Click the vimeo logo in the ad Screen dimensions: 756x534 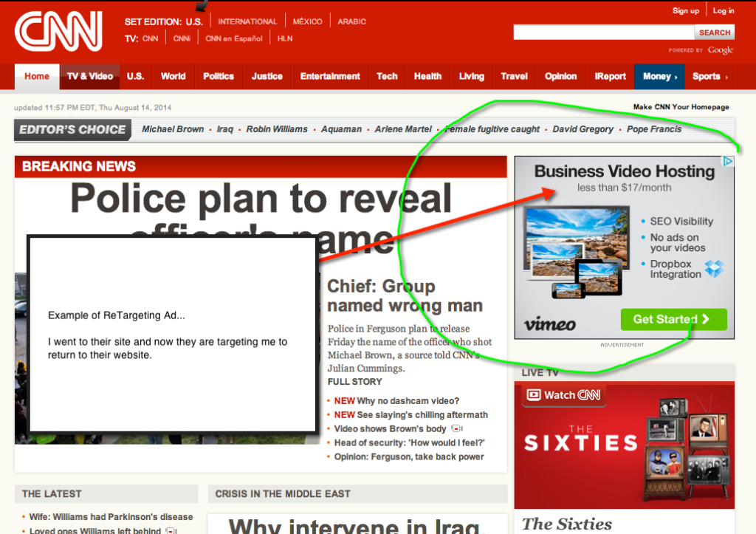(x=549, y=324)
